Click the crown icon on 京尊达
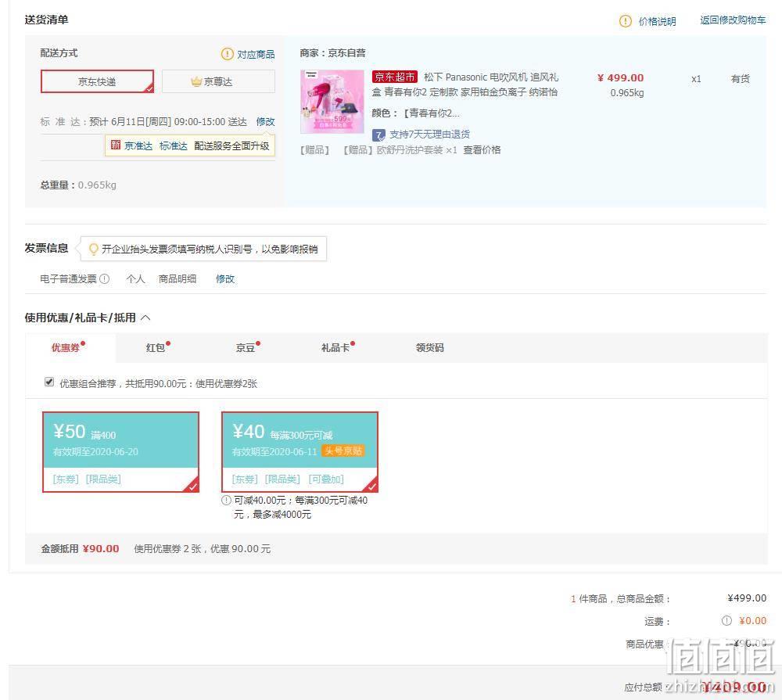782x700 pixels. [196, 81]
